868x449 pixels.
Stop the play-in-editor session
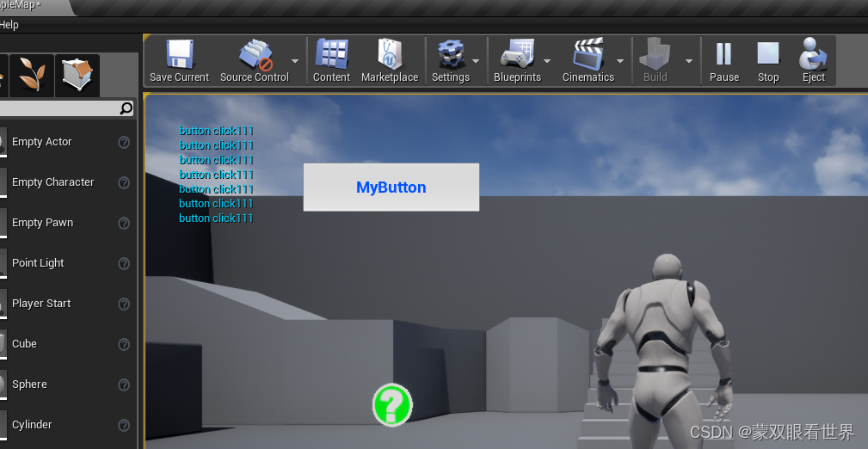click(768, 61)
